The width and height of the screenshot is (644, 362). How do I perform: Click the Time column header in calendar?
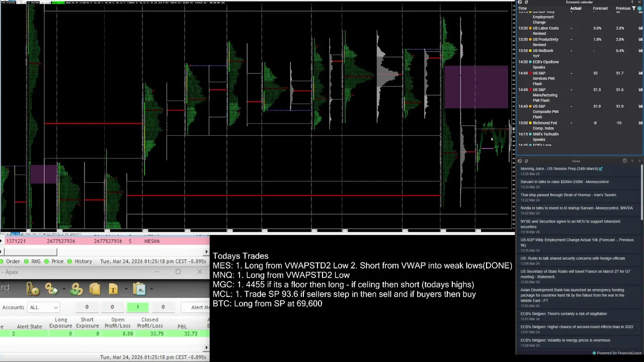coord(522,9)
